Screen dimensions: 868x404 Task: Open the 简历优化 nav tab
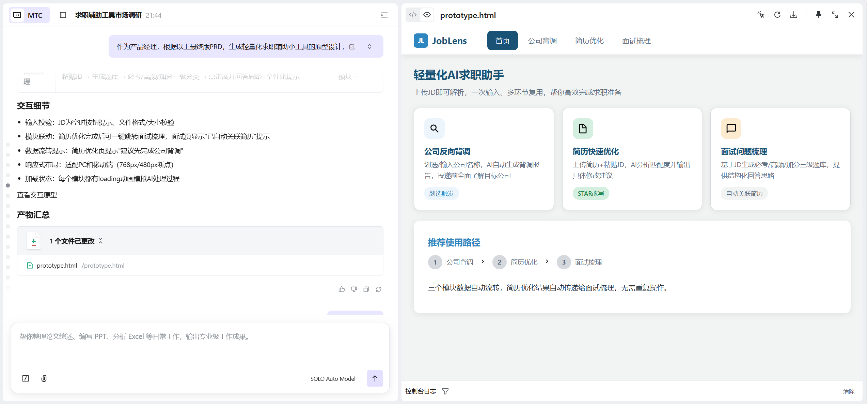point(589,41)
